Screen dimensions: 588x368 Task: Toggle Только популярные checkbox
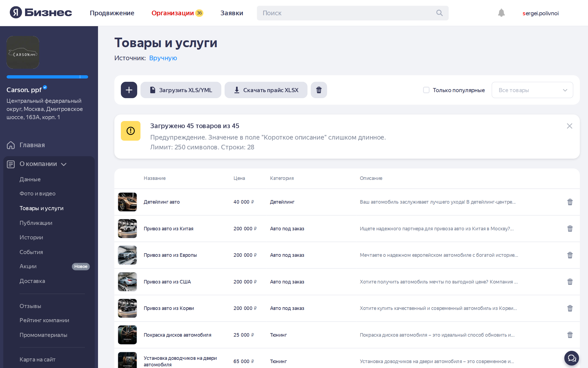click(426, 90)
